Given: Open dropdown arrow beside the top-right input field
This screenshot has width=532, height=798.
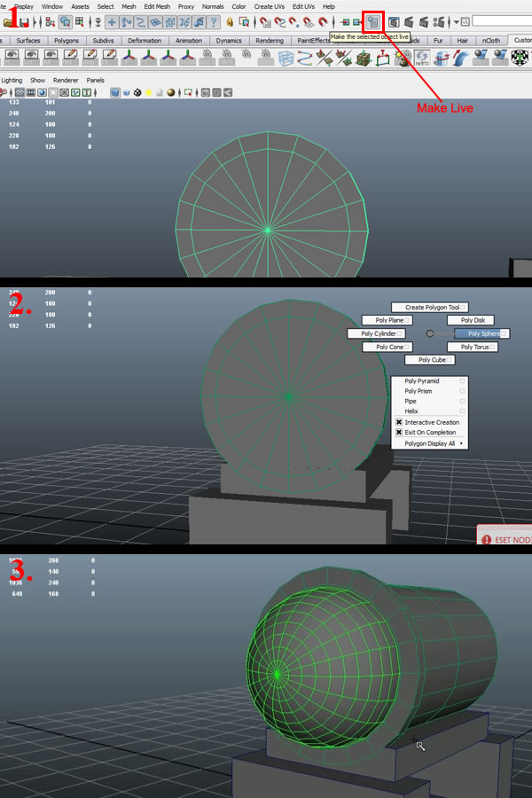Looking at the screenshot, I should click(x=456, y=21).
